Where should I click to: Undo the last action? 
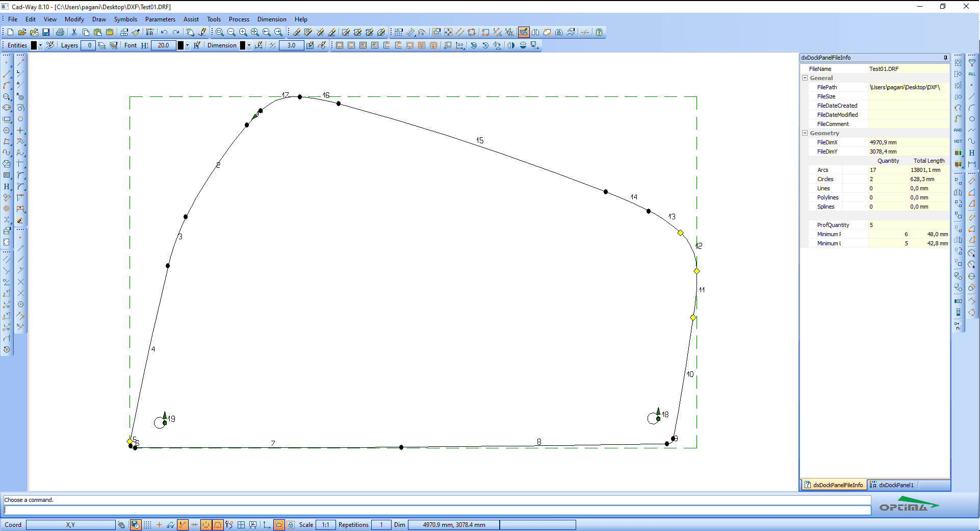pos(164,32)
